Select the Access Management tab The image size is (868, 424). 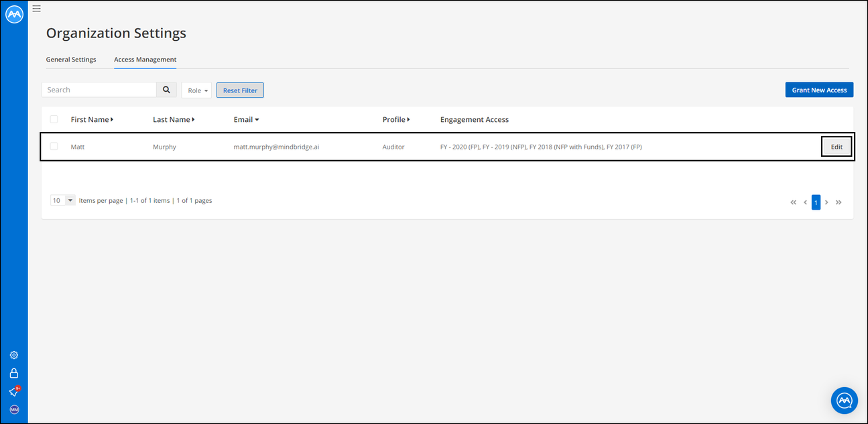(x=145, y=60)
